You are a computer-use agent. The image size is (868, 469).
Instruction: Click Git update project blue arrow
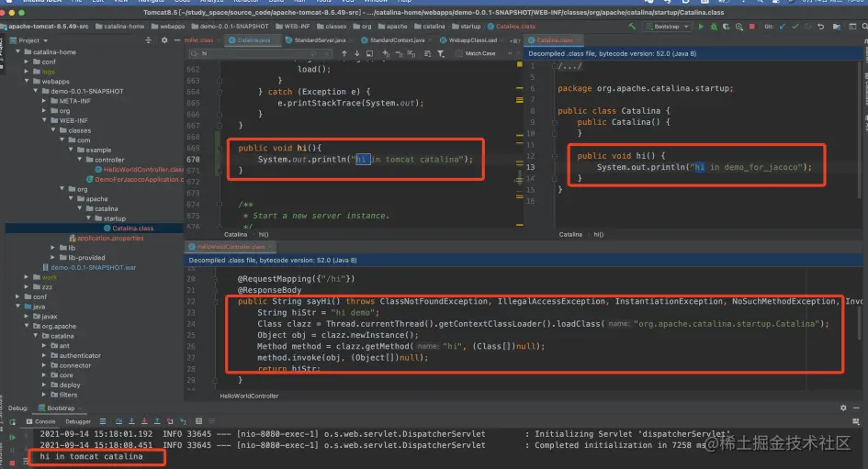783,26
